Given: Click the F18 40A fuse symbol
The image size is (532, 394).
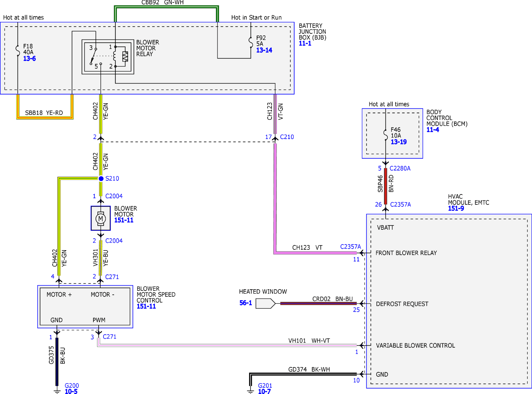Looking at the screenshot, I should 18,51.
